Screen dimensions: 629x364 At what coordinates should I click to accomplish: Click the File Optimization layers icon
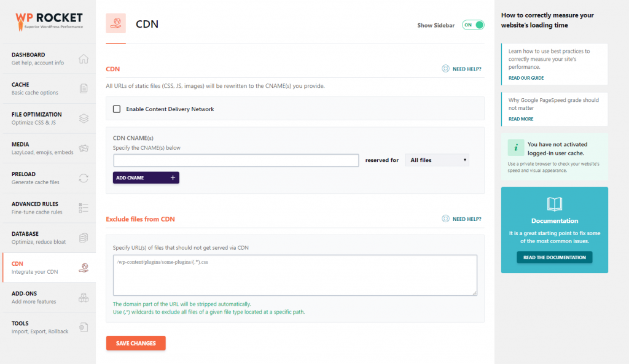coord(84,118)
